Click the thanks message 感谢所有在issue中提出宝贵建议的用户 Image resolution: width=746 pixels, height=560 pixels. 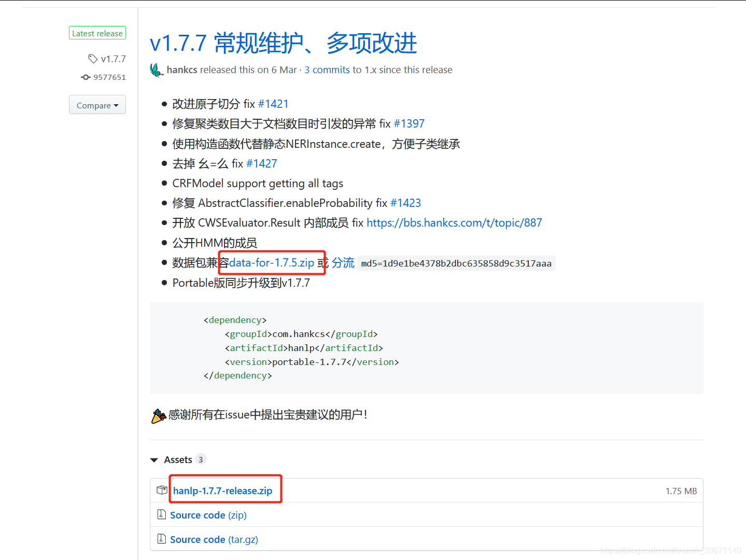[268, 415]
